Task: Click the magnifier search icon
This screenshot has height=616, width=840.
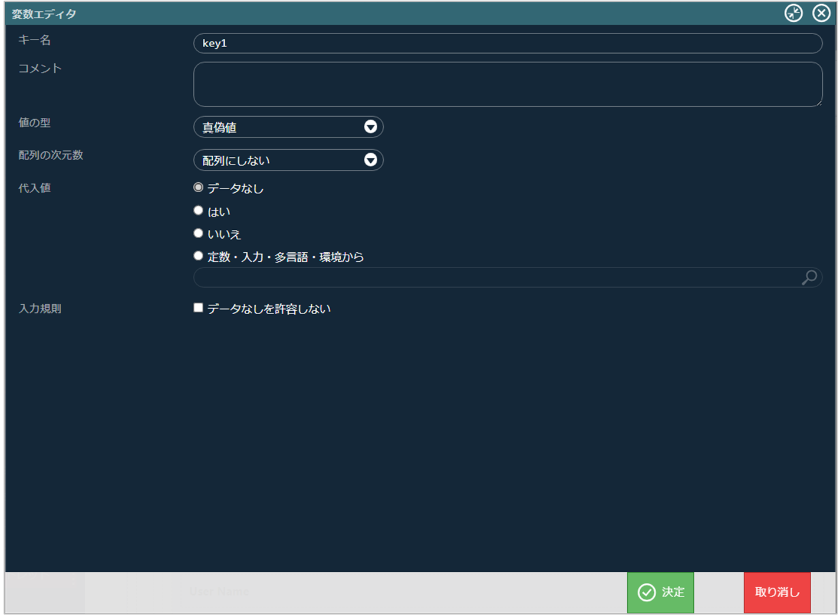Action: tap(809, 277)
